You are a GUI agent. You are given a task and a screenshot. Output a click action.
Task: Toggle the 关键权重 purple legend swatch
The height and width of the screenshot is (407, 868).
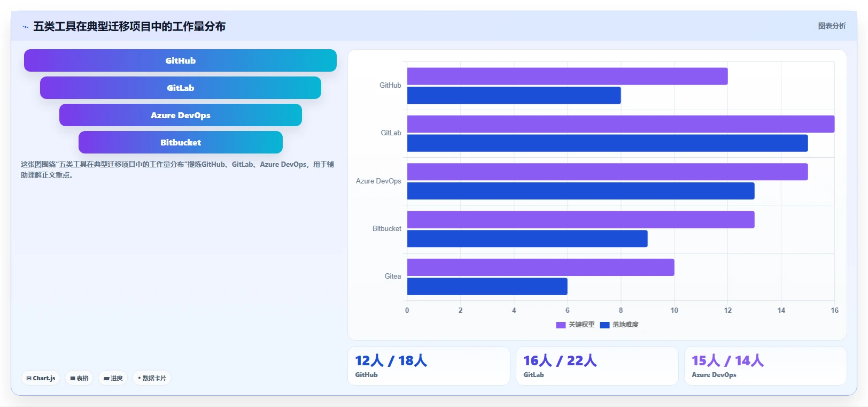pyautogui.click(x=561, y=325)
